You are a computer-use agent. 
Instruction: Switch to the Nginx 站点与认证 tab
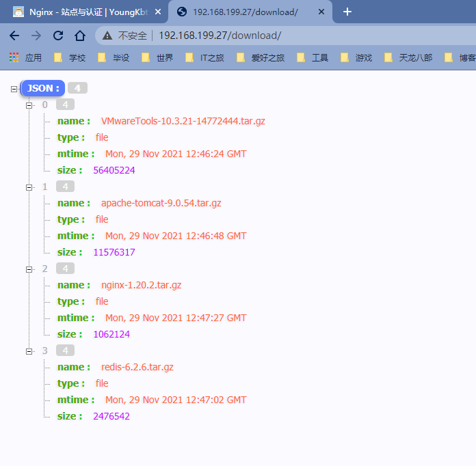(x=84, y=12)
